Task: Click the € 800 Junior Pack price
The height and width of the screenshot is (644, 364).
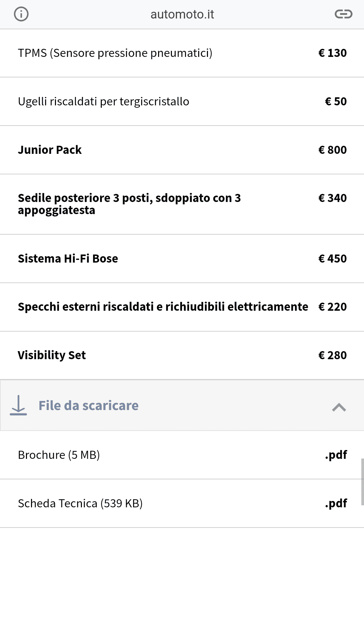Action: point(332,150)
